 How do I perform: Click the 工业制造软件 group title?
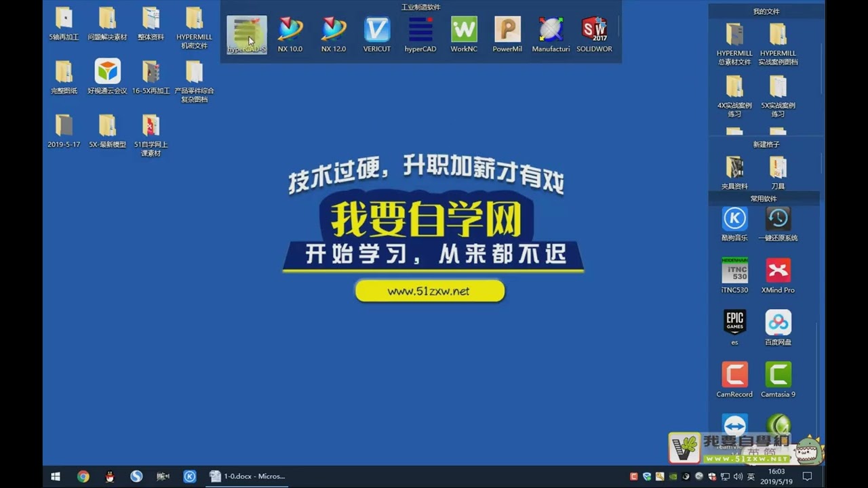click(420, 7)
